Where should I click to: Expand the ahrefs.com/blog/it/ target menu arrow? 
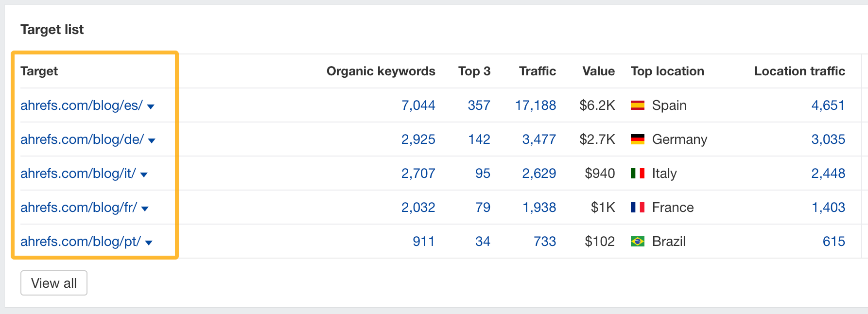click(144, 174)
